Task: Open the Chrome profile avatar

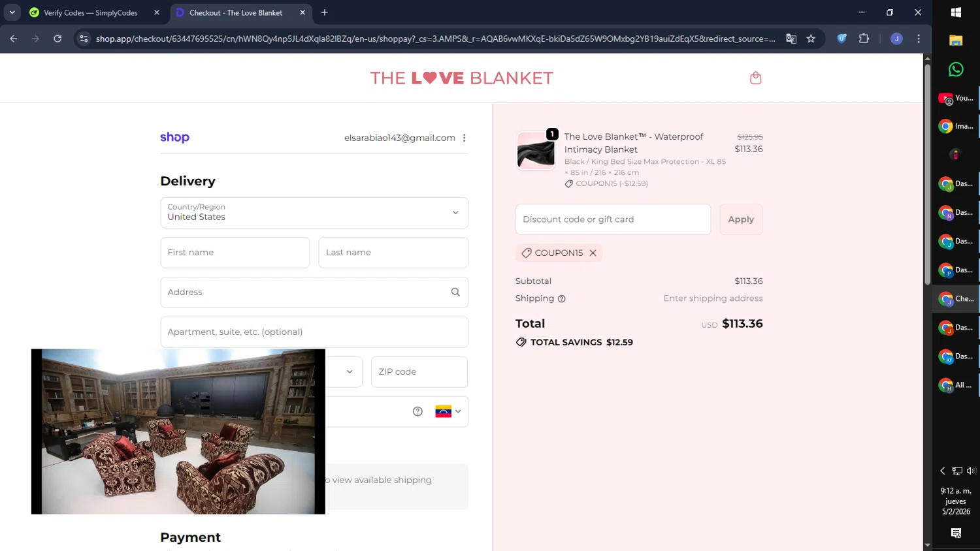Action: tap(896, 39)
